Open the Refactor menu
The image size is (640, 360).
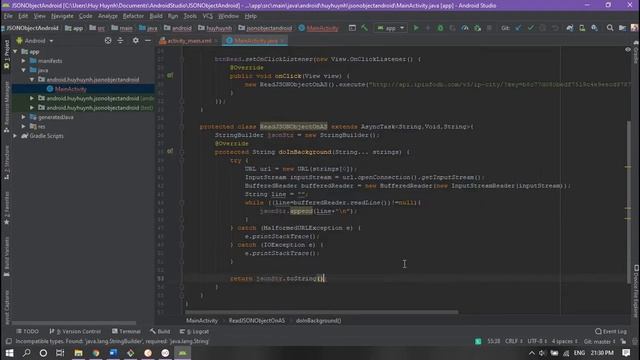tap(133, 16)
